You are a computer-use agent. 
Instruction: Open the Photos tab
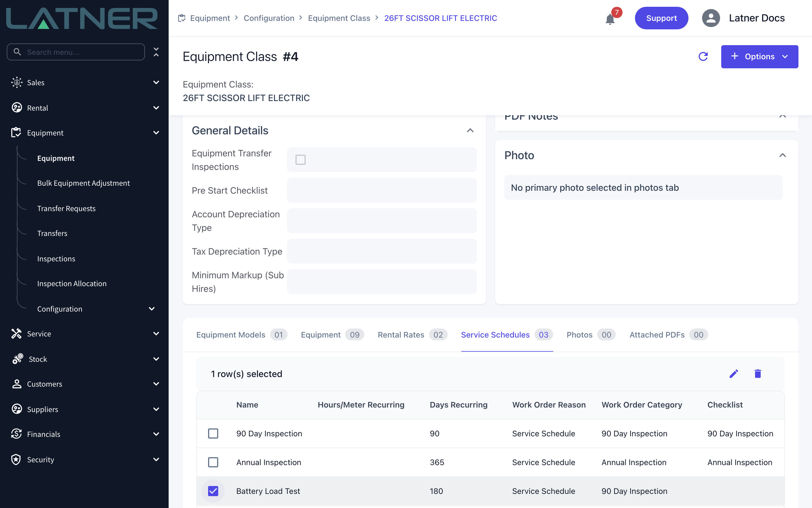coord(591,335)
